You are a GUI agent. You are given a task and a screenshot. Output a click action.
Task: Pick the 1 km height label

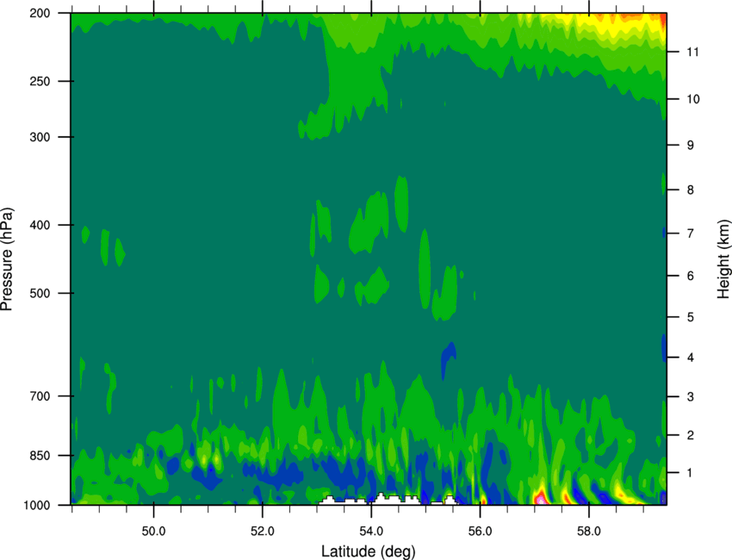pyautogui.click(x=691, y=473)
